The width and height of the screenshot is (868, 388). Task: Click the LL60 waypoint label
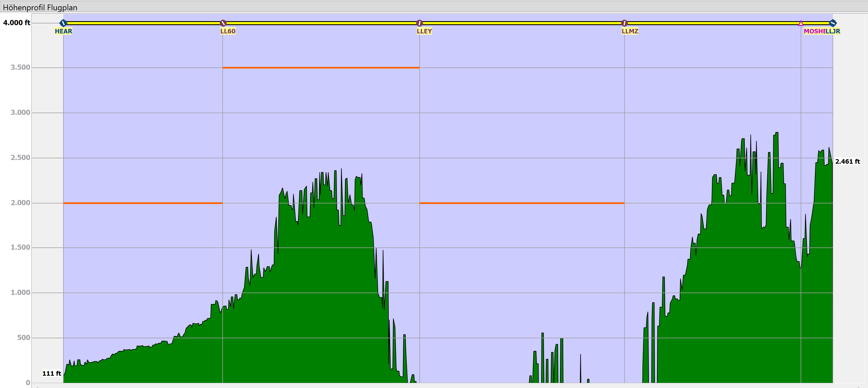228,31
